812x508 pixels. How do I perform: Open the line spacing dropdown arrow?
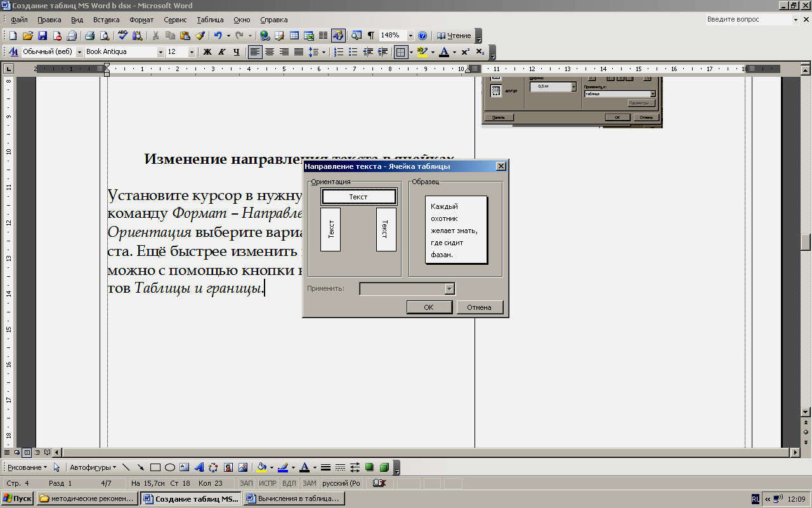pos(324,52)
